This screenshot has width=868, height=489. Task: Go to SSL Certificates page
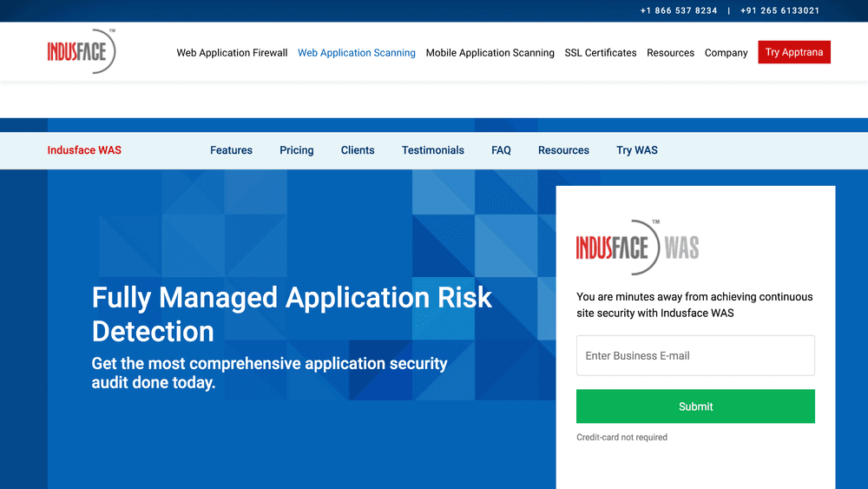tap(601, 53)
